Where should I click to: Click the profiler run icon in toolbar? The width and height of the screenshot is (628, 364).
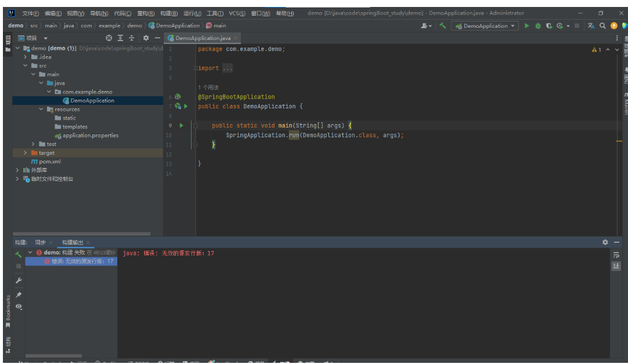(x=560, y=26)
